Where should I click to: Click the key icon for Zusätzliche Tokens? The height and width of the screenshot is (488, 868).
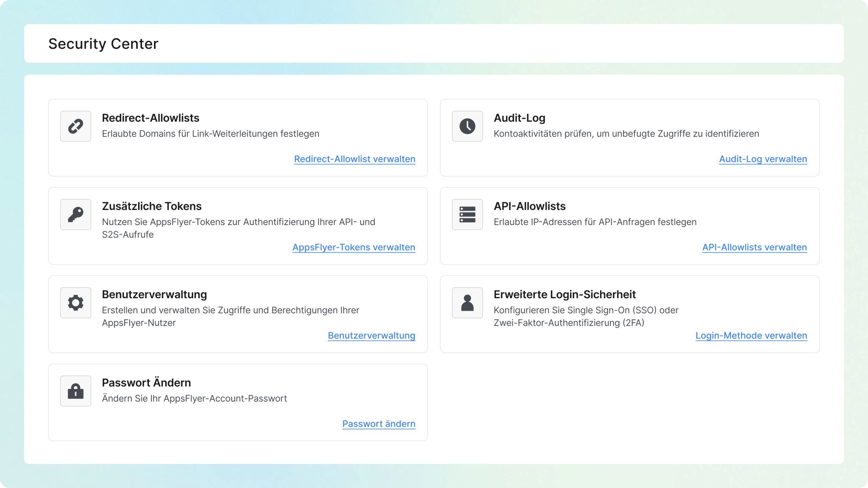point(76,215)
